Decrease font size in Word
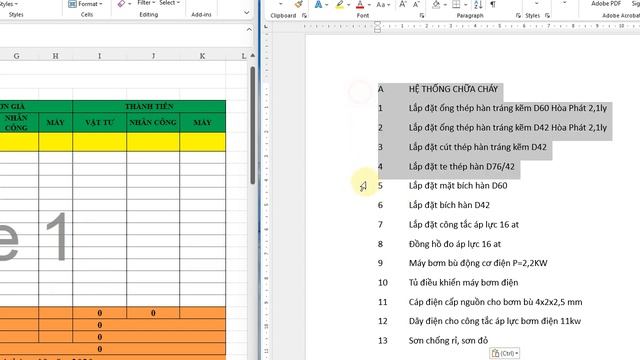 coord(416,4)
